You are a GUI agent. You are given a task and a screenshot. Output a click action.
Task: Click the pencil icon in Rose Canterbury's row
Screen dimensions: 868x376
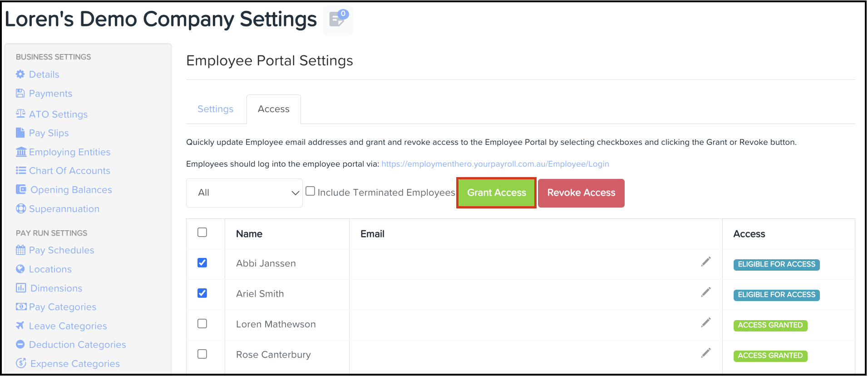pyautogui.click(x=705, y=353)
